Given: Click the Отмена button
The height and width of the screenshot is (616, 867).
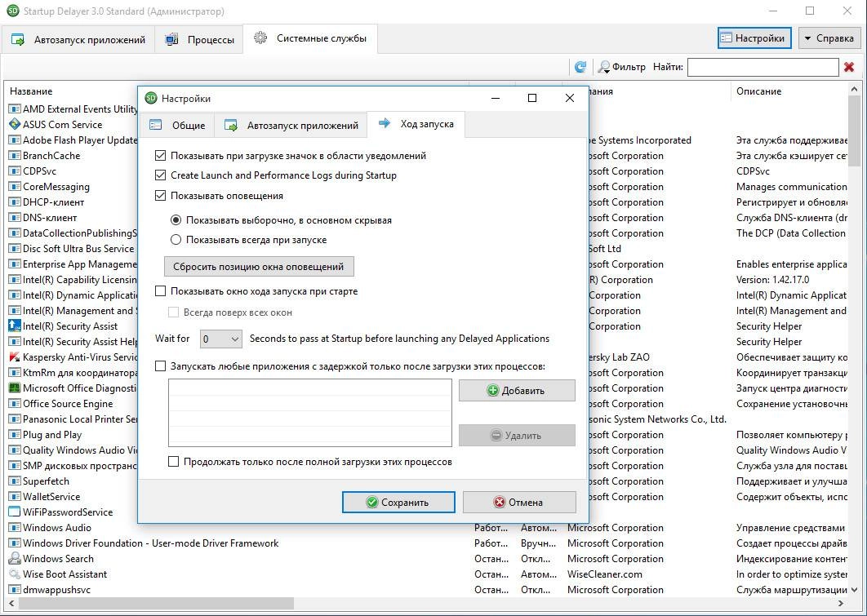Looking at the screenshot, I should (519, 503).
